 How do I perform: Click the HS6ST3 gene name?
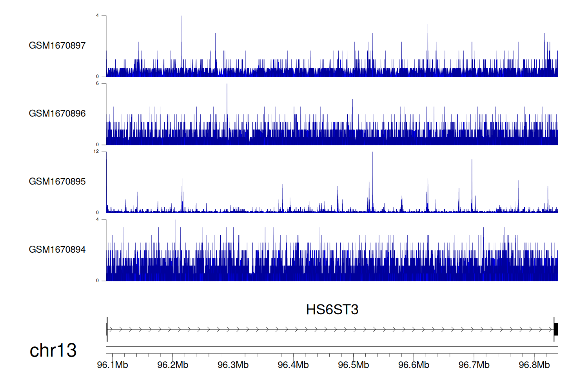tap(332, 310)
